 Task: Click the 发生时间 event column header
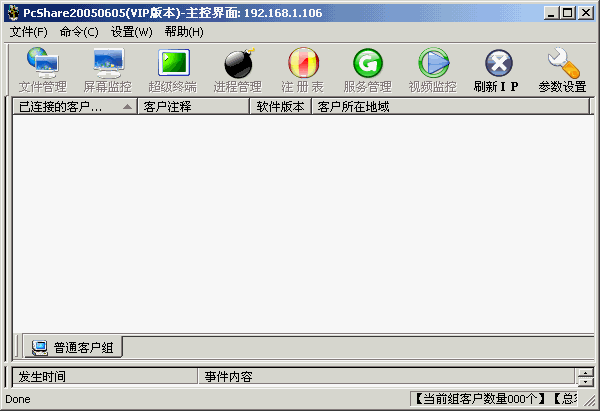coord(104,377)
